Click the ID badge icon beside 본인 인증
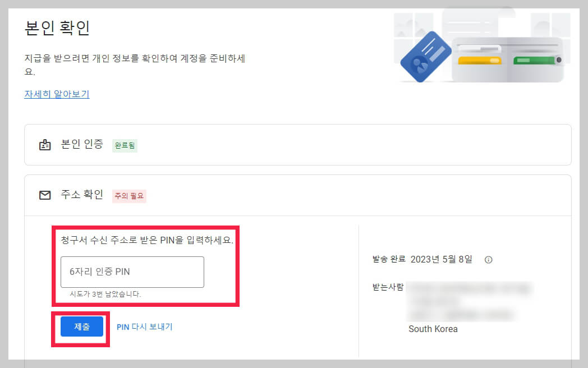The height and width of the screenshot is (368, 588). click(x=45, y=145)
